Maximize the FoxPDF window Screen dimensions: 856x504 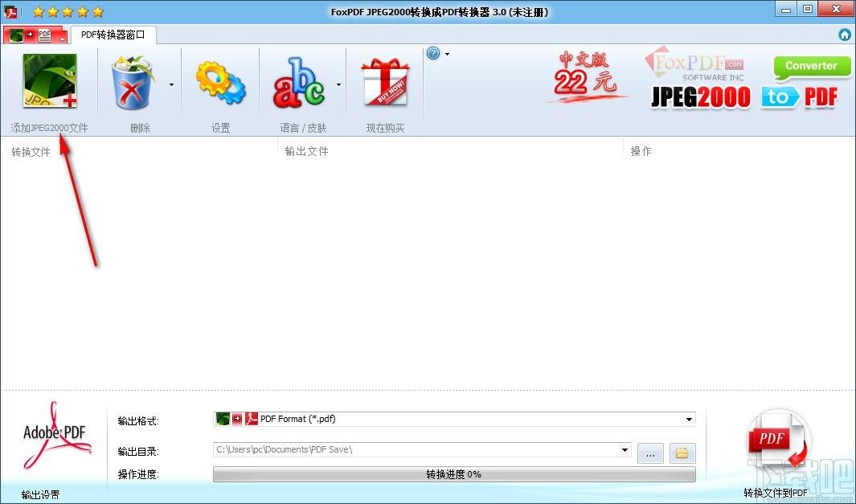[x=808, y=10]
